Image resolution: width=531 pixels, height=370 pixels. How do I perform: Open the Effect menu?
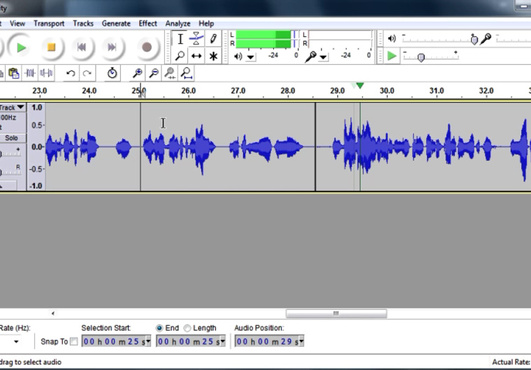[x=148, y=23]
